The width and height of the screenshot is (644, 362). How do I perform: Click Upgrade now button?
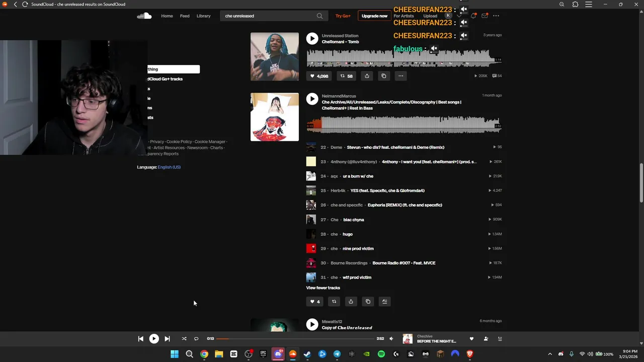[x=374, y=16]
